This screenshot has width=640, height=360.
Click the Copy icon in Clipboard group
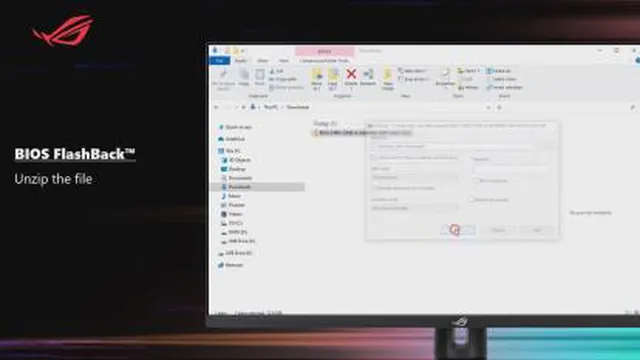(x=244, y=75)
